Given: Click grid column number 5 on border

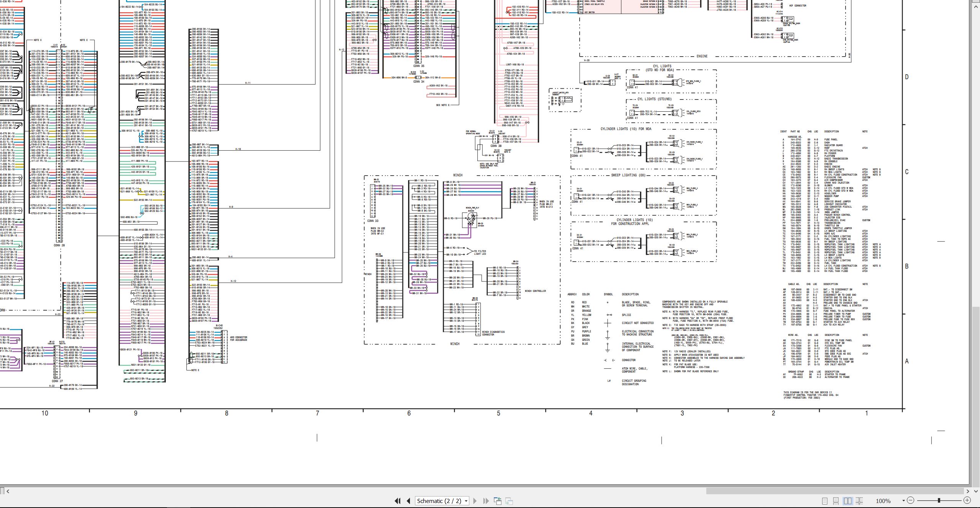Looking at the screenshot, I should point(498,413).
